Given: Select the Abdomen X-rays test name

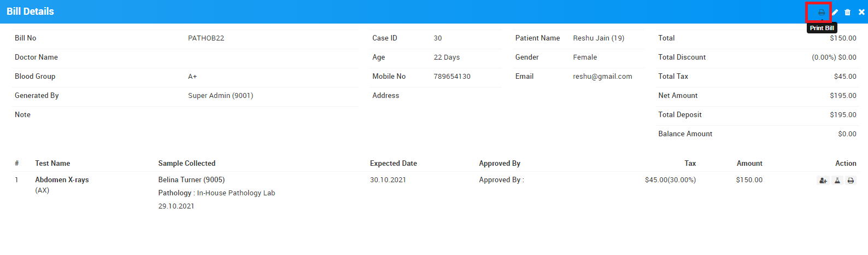Looking at the screenshot, I should pyautogui.click(x=62, y=179).
